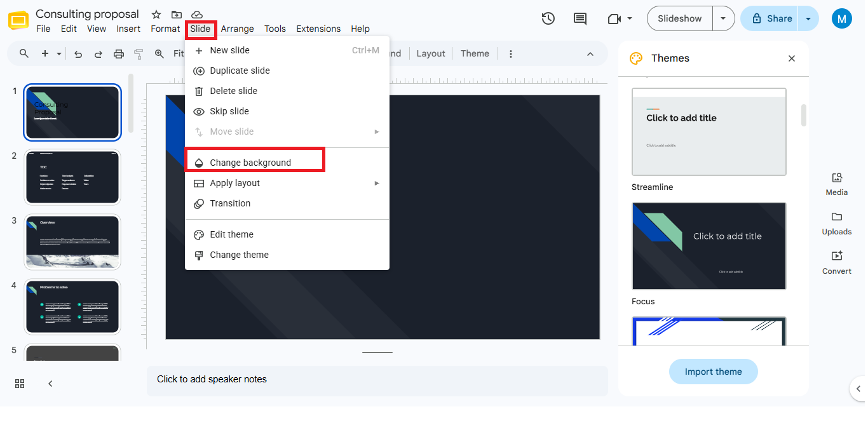
Task: Click the Share button
Action: [x=770, y=19]
